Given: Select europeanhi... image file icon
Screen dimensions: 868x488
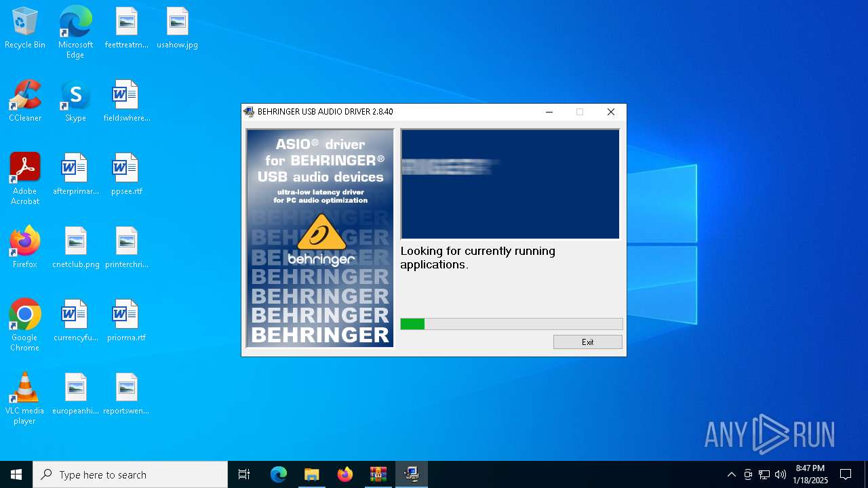Looking at the screenshot, I should pyautogui.click(x=75, y=394).
